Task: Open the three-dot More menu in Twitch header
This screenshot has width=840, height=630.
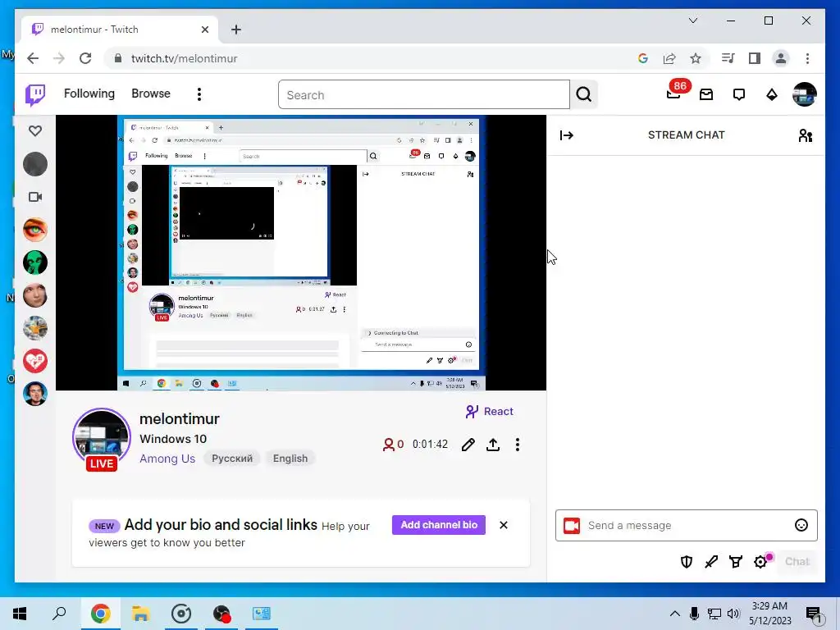Action: (x=199, y=95)
